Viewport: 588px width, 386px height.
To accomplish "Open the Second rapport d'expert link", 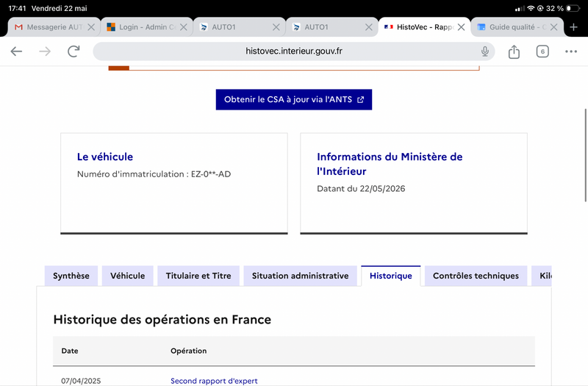I will tap(214, 381).
